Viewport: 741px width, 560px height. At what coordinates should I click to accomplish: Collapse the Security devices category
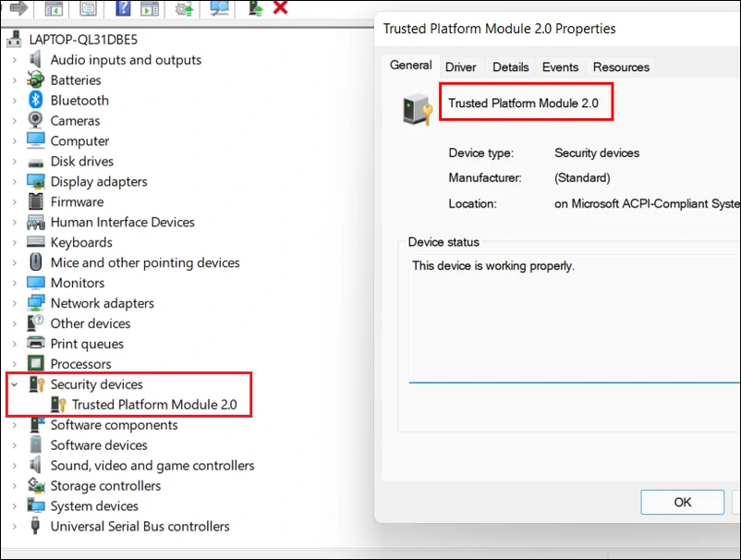click(x=14, y=383)
